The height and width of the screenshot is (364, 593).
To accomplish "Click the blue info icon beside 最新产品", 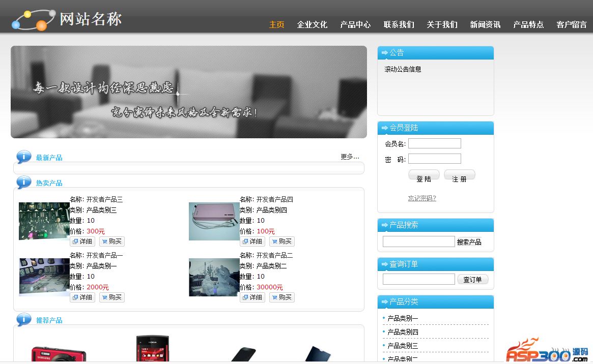I will click(24, 157).
